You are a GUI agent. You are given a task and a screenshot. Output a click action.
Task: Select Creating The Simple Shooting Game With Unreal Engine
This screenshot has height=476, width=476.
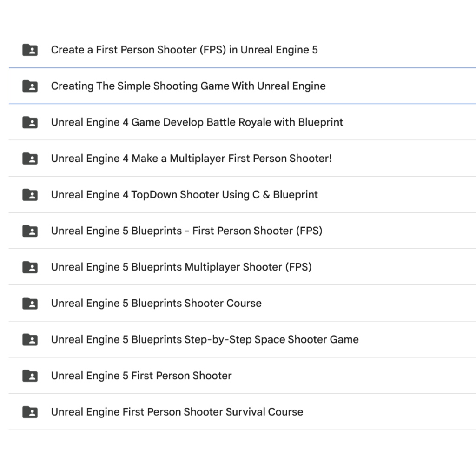coord(188,86)
